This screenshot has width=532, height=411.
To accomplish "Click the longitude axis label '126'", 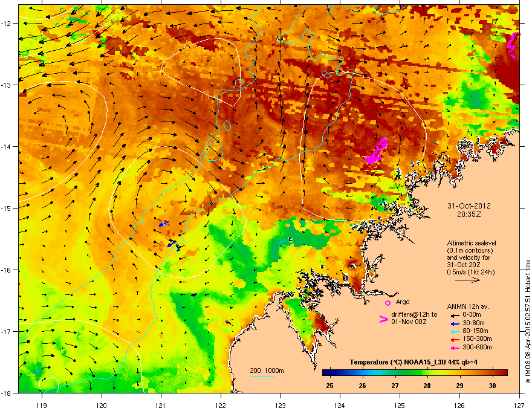I will point(459,405).
